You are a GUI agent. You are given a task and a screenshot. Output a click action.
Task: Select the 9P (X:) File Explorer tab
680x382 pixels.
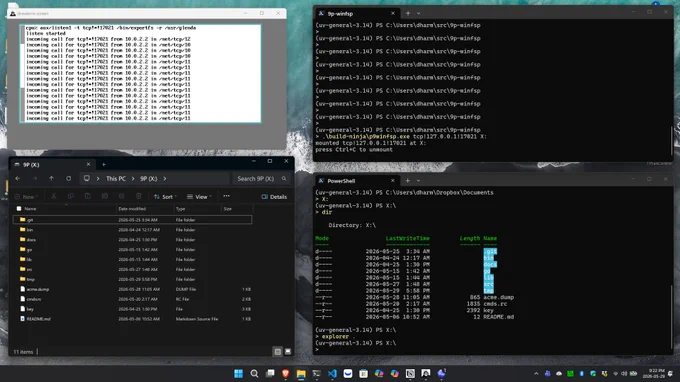tap(52, 165)
